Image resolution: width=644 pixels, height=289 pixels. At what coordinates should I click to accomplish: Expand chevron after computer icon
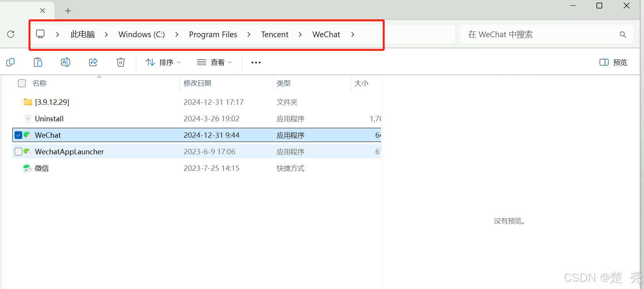58,35
